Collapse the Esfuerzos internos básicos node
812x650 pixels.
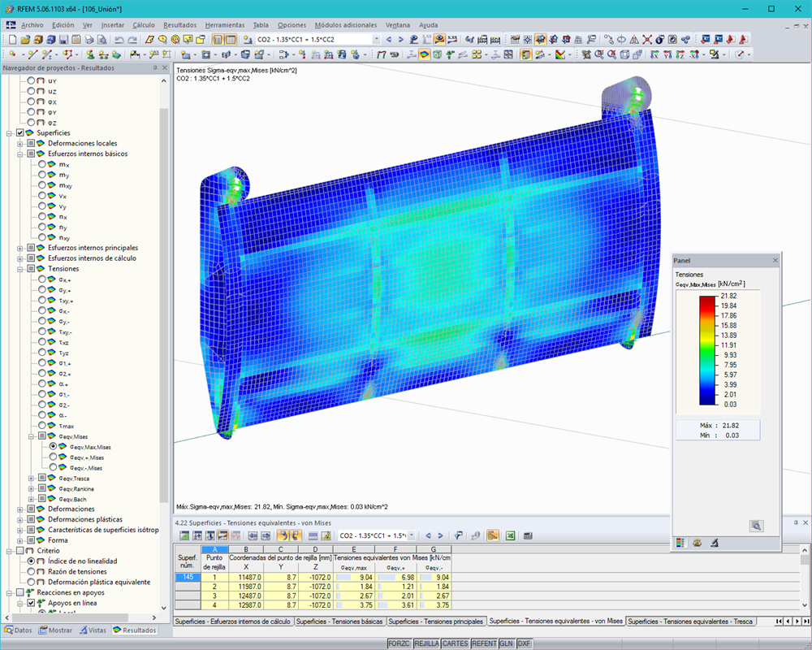coord(20,154)
